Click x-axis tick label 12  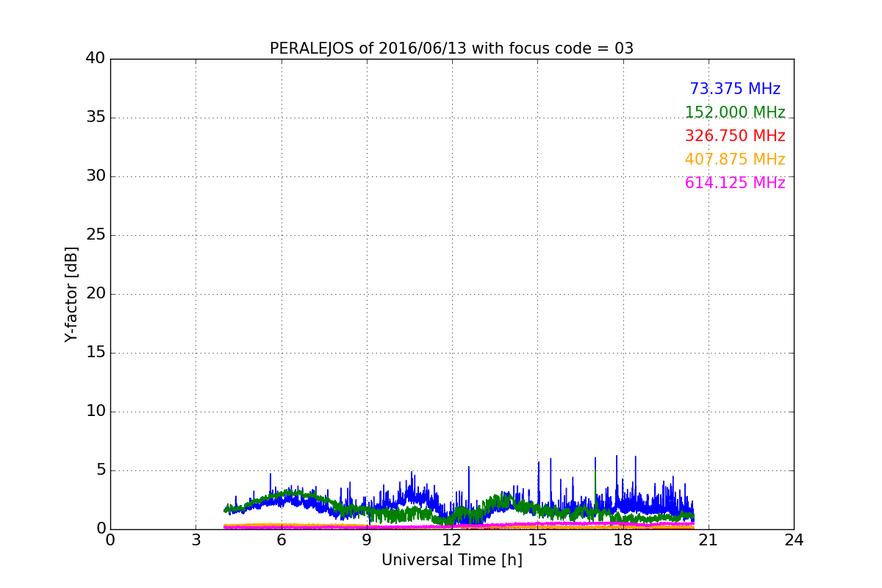(452, 540)
